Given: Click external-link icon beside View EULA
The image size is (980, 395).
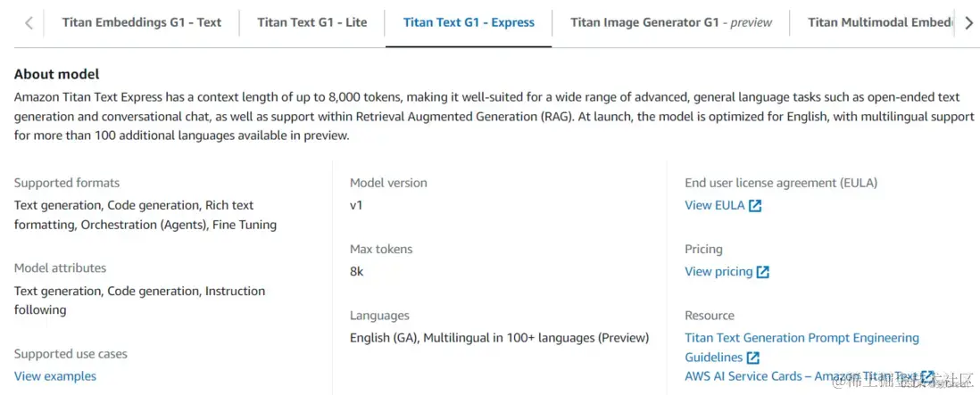Looking at the screenshot, I should (x=755, y=206).
